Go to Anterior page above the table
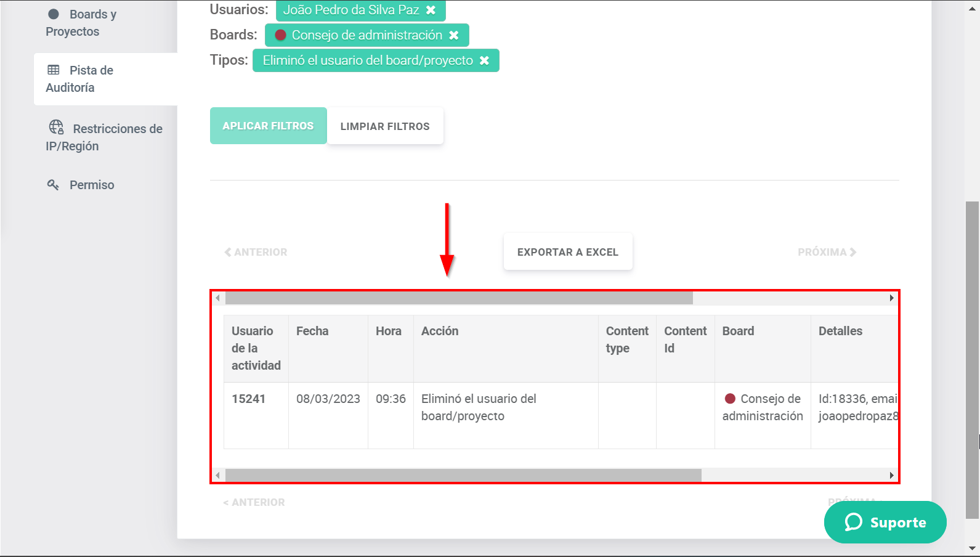The image size is (980, 557). [256, 252]
